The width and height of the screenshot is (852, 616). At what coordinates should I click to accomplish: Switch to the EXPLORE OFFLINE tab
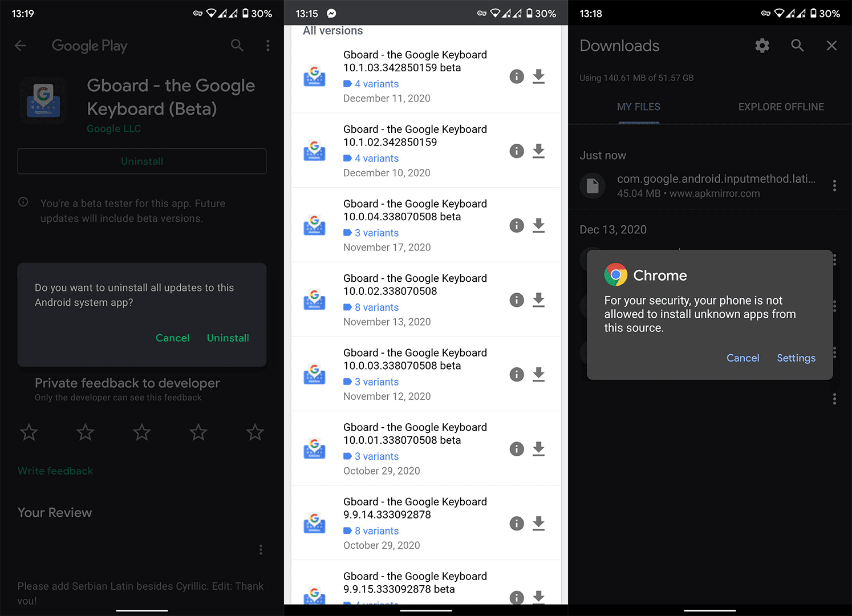(x=781, y=107)
